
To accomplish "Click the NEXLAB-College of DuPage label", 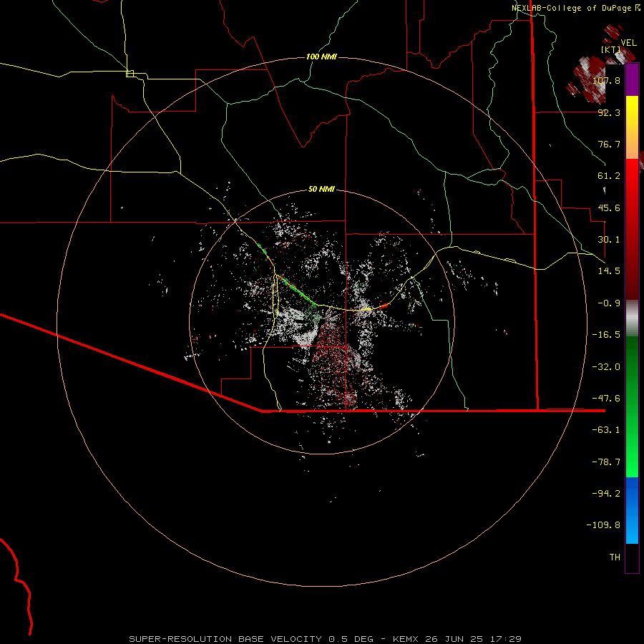I will (x=576, y=8).
